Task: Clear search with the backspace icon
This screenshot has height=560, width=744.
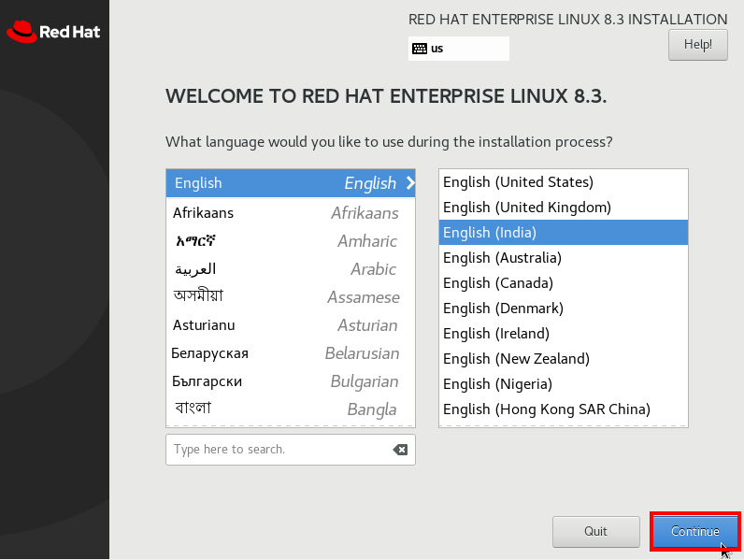Action: coord(400,450)
